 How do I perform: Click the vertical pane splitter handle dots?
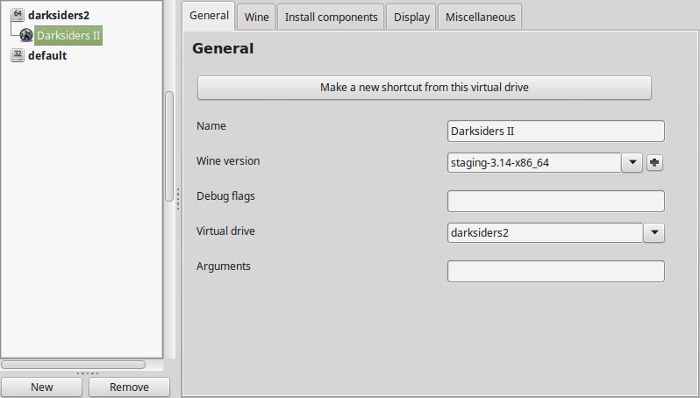pos(178,199)
